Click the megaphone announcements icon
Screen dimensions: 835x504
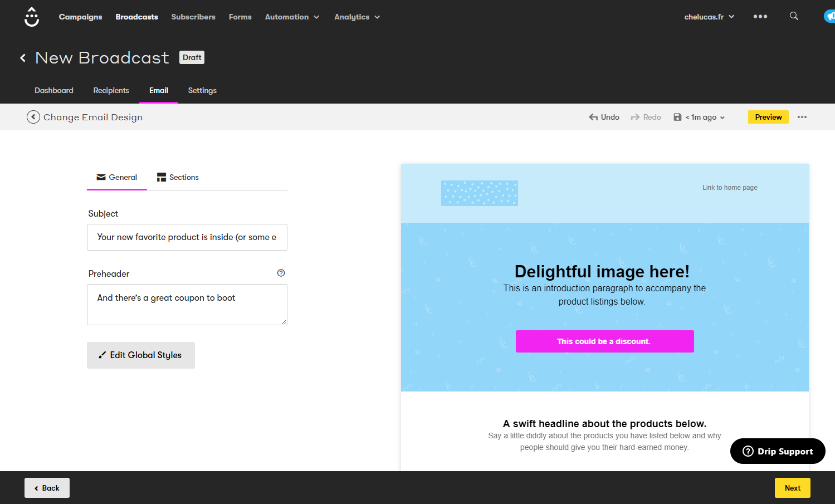(829, 17)
